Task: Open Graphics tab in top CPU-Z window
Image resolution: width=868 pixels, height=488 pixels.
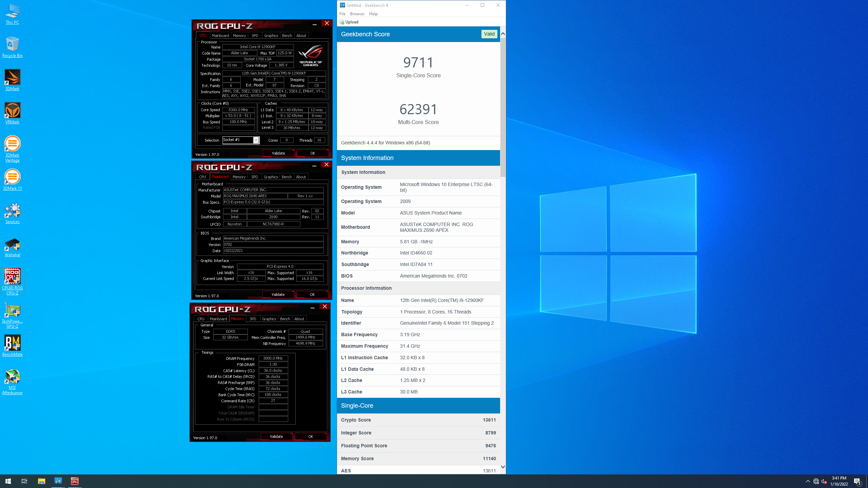Action: tap(271, 36)
